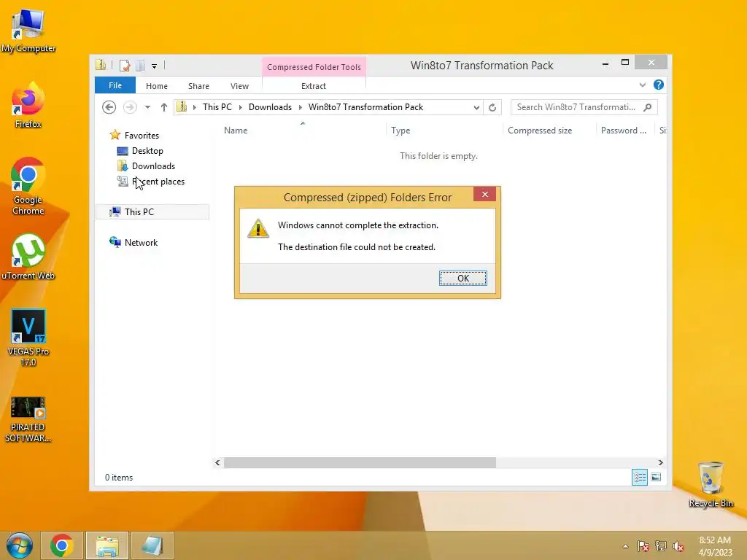Click the Explorer forward arrow

tap(130, 107)
